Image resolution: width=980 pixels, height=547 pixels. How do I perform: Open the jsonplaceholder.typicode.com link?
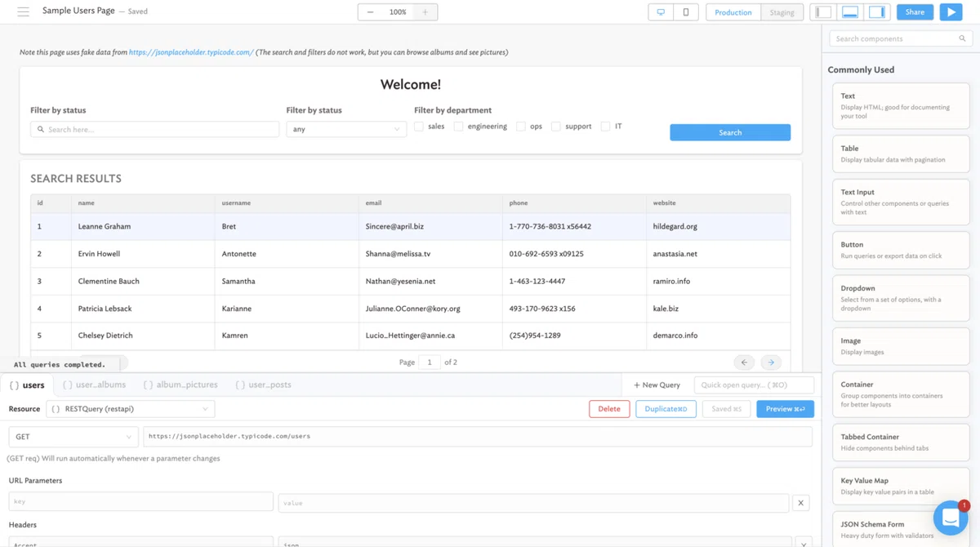click(x=191, y=52)
